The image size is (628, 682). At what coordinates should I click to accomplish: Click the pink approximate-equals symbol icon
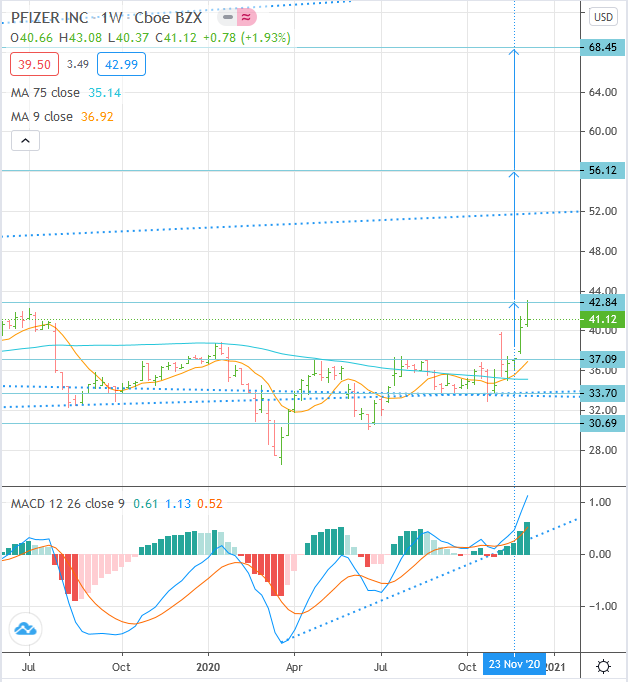click(x=247, y=17)
